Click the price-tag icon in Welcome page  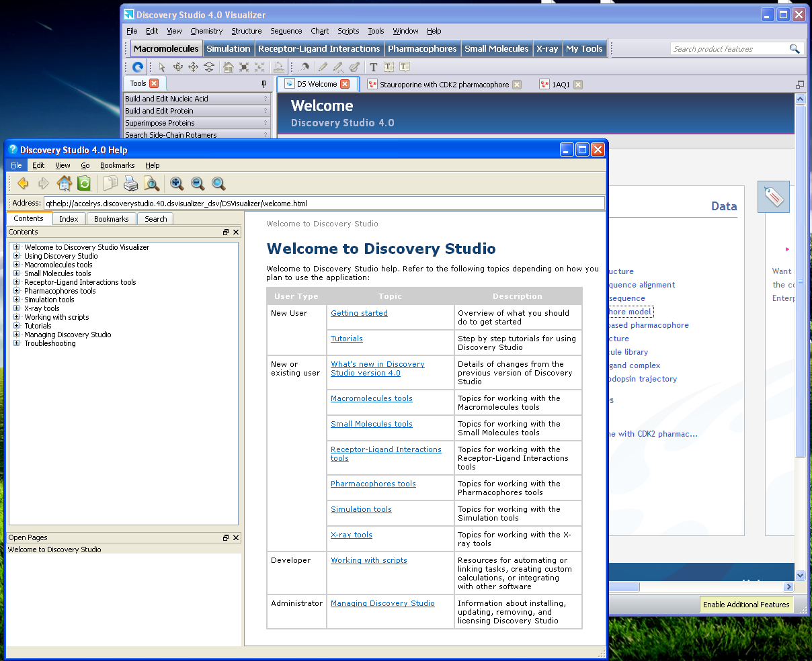[x=774, y=197]
